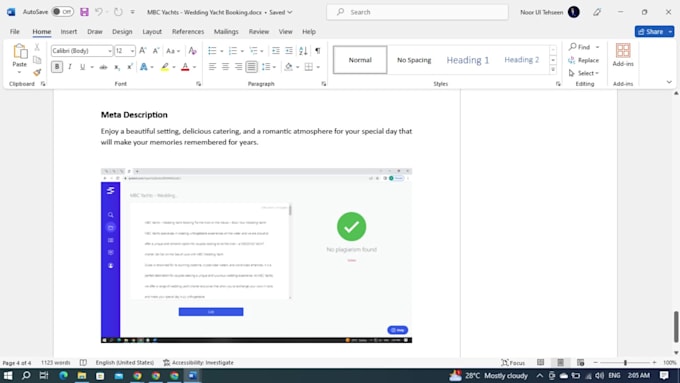Click the vertical scrollbar thumb

[676, 327]
